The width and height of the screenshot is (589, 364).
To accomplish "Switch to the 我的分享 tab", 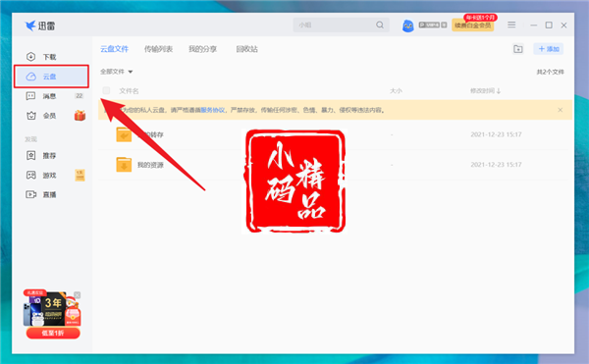I will 202,49.
